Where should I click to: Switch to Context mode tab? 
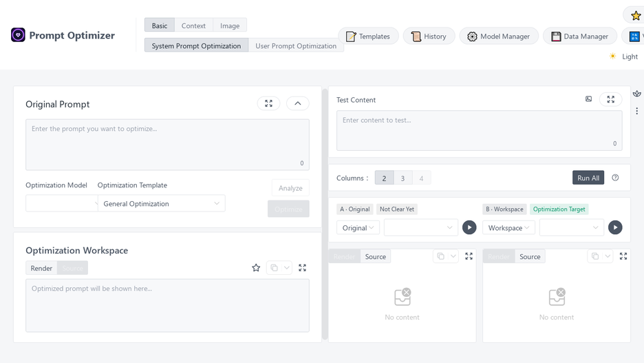[x=193, y=25]
